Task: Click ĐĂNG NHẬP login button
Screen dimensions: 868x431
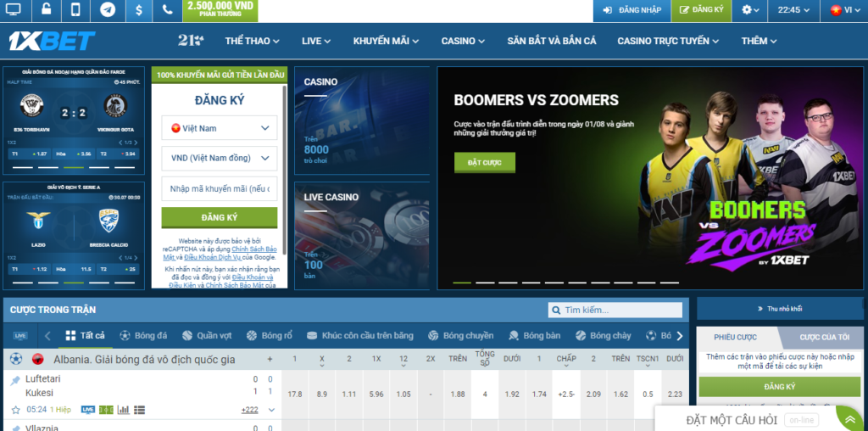Action: pos(632,10)
